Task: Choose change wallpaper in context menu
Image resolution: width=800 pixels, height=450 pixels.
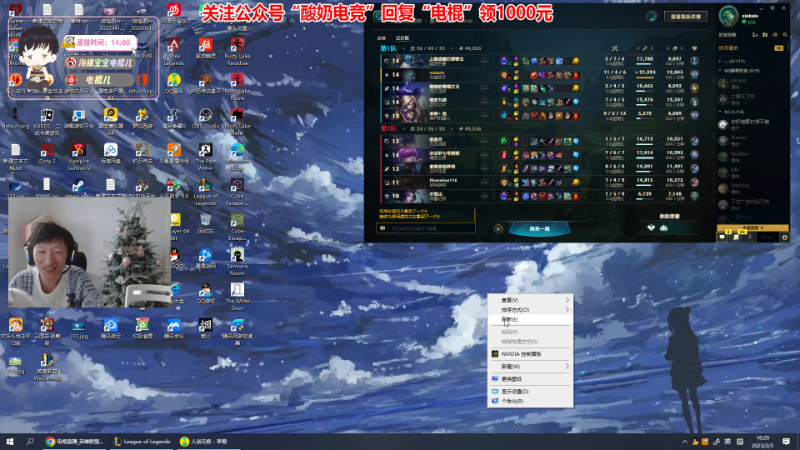Action: point(530,379)
